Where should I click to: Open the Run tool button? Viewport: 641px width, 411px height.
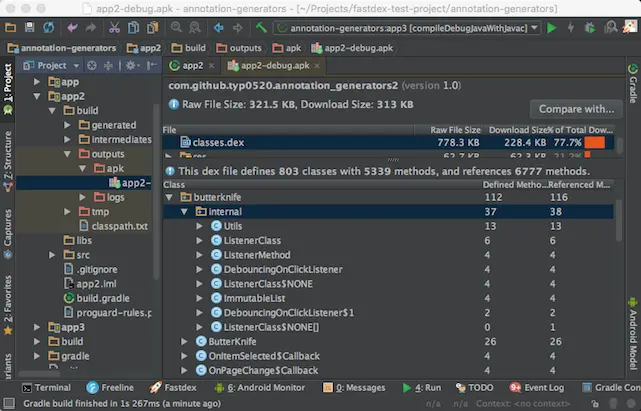[x=422, y=388]
